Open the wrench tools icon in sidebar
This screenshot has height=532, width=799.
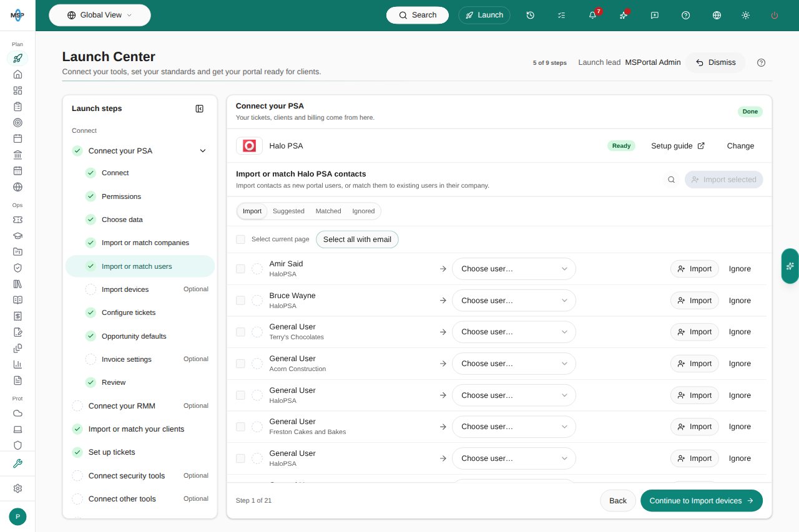17,463
